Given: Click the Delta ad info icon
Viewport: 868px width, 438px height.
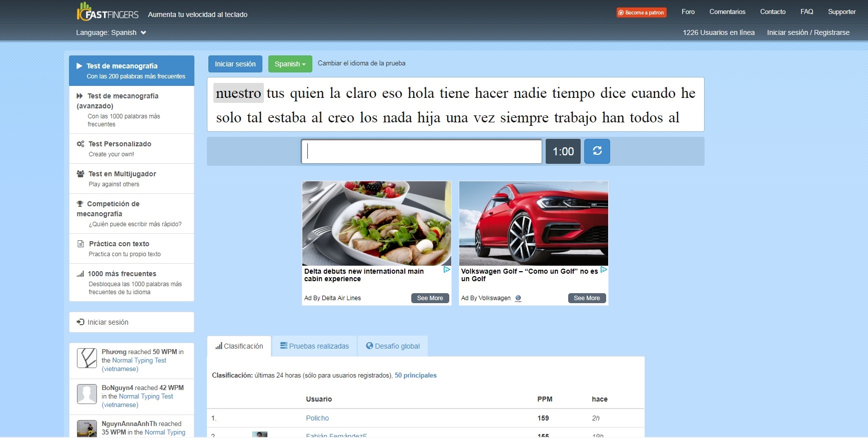Looking at the screenshot, I should [x=447, y=270].
